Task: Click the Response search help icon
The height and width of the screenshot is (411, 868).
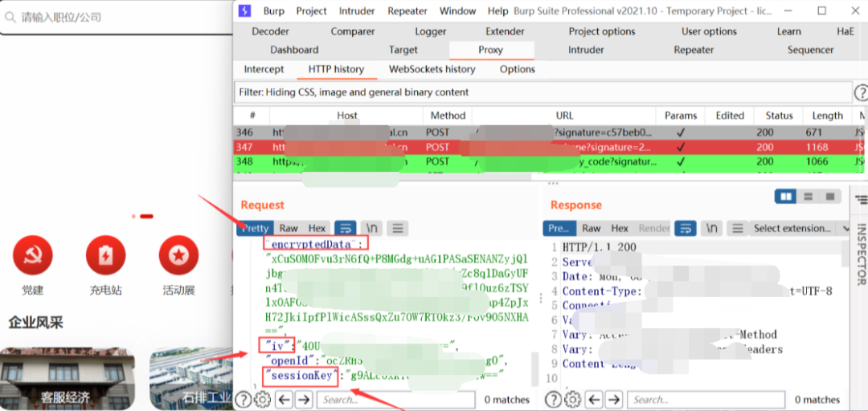Action: (x=553, y=399)
